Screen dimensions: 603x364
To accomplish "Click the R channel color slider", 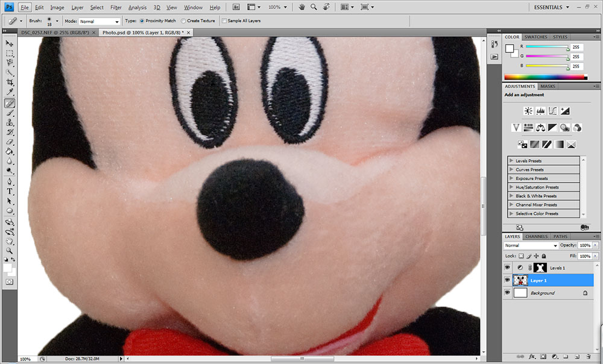I will pyautogui.click(x=547, y=47).
